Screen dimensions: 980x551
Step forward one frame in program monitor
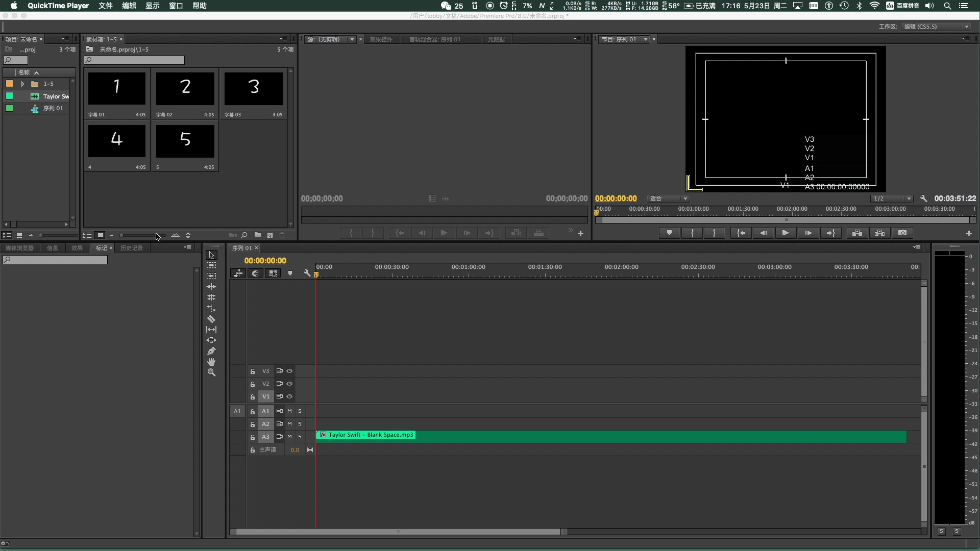pyautogui.click(x=808, y=233)
